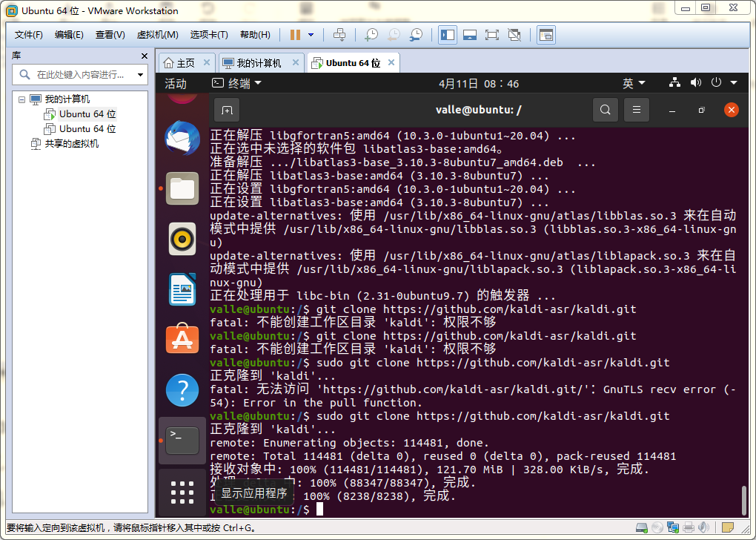Open the power options arrow beside pause
756x540 pixels.
(311, 35)
